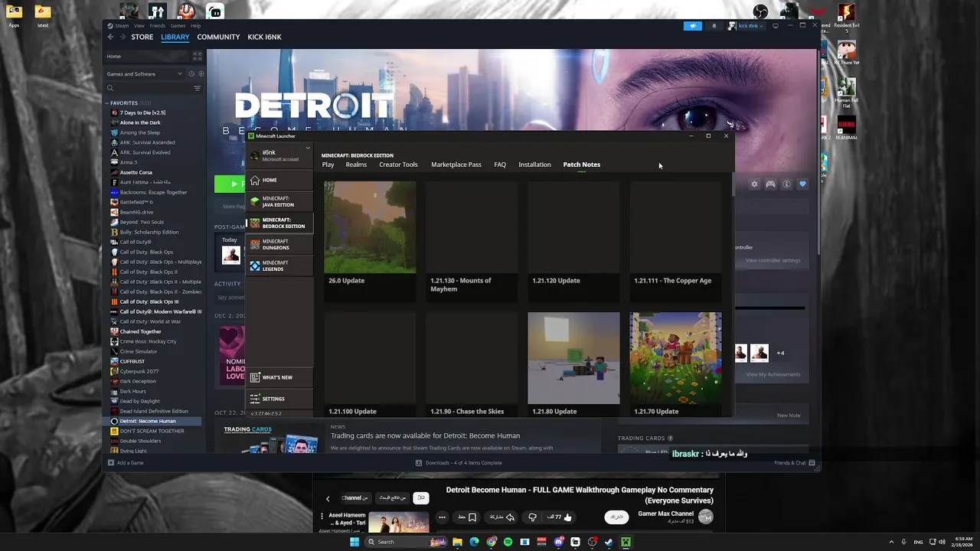Screen dimensions: 980x551
Task: Open Minecraft Play tab
Action: (x=328, y=165)
